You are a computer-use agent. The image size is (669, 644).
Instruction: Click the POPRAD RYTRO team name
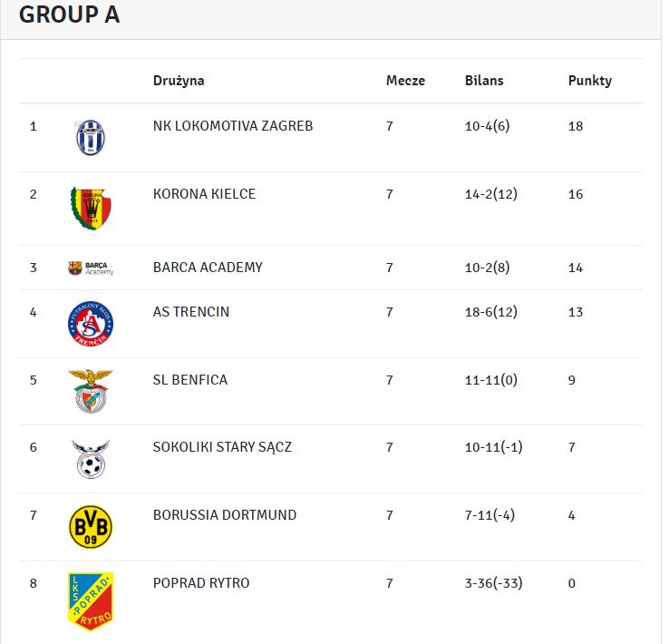201,582
